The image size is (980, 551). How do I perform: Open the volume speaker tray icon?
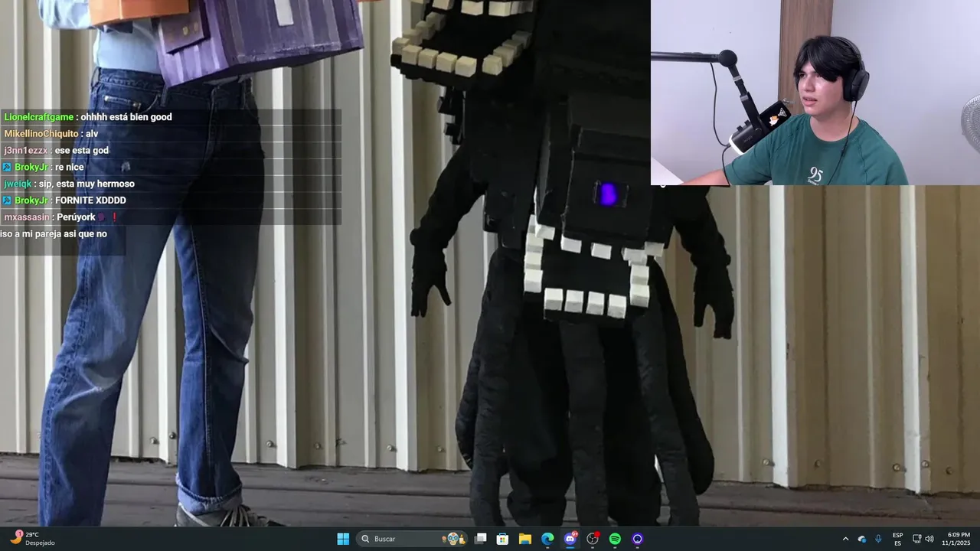click(x=929, y=539)
